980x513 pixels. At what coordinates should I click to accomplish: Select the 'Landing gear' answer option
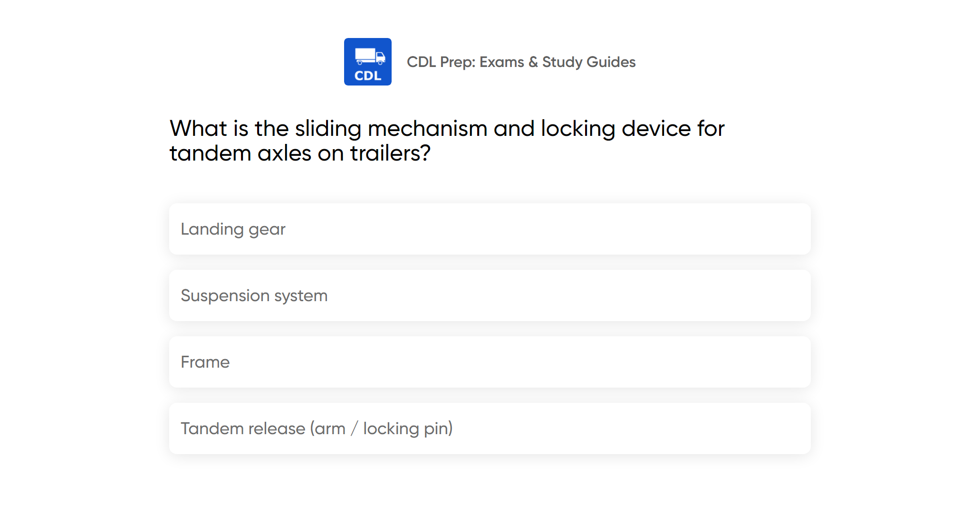490,229
